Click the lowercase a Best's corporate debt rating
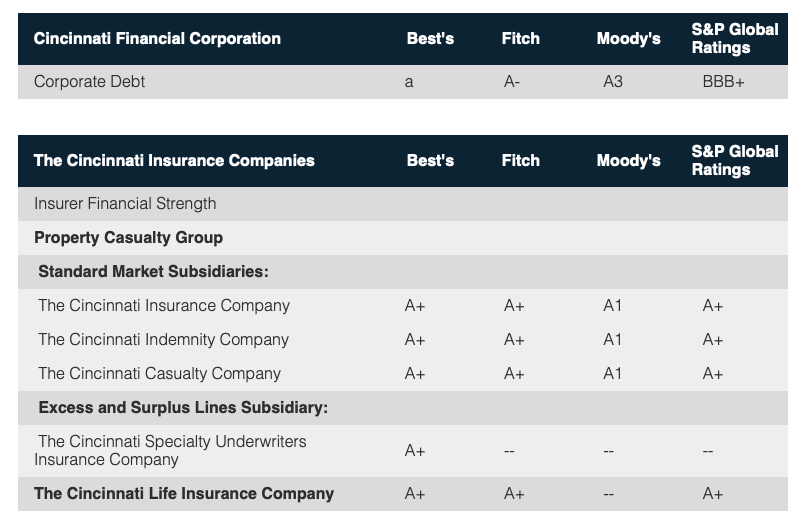807x524 pixels. (x=409, y=82)
